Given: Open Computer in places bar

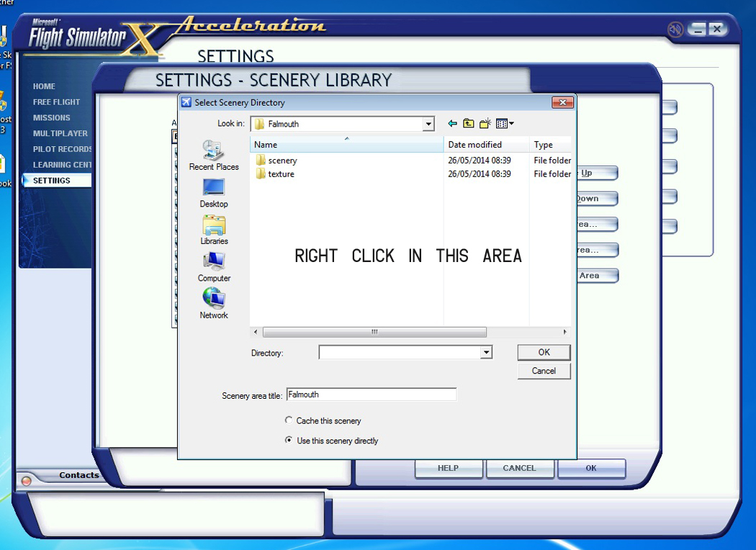Looking at the screenshot, I should click(214, 267).
